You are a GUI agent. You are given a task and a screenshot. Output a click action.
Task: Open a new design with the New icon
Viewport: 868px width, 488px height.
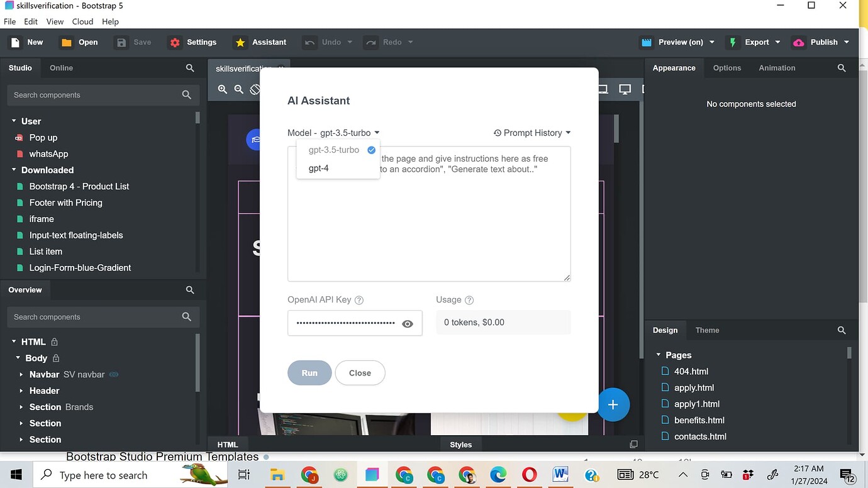(14, 42)
